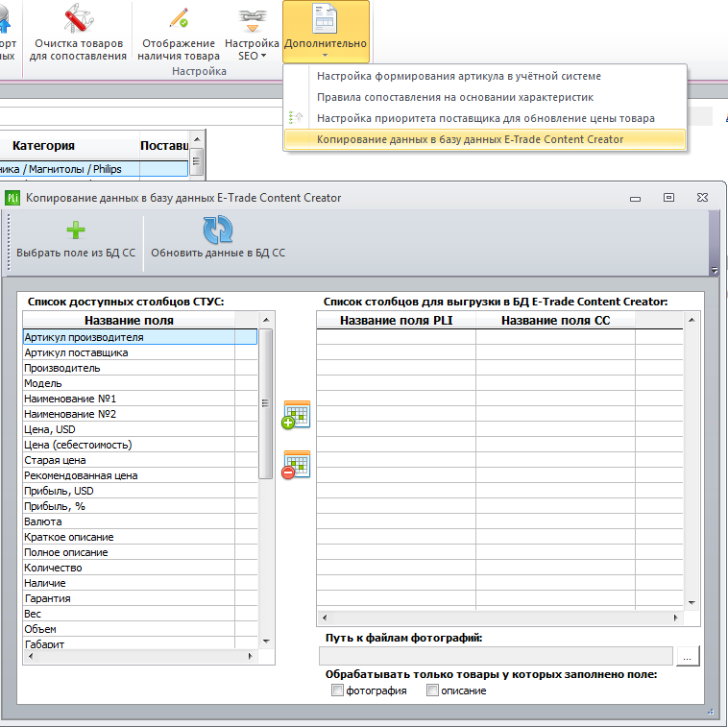Click the PLI window title icon
The height and width of the screenshot is (727, 728).
pyautogui.click(x=12, y=198)
